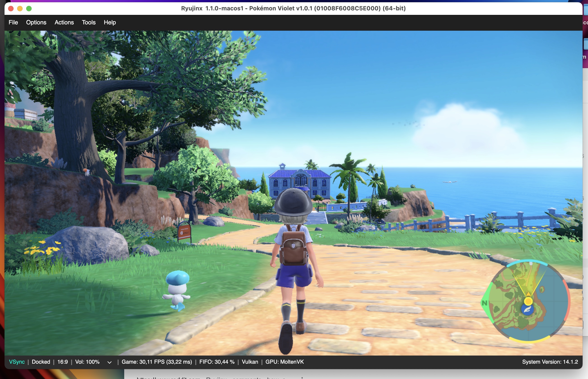Click the green window zoom button
This screenshot has width=588, height=379.
pos(29,9)
